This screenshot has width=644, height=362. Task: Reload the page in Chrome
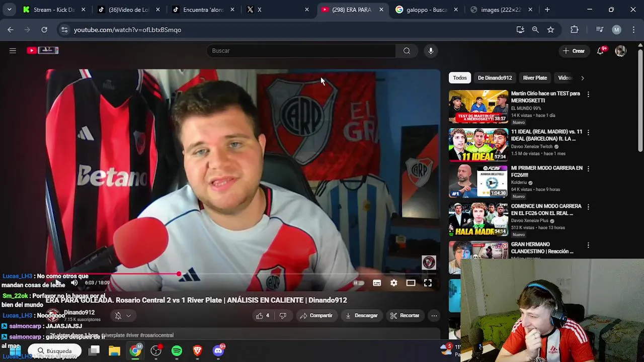(x=44, y=30)
